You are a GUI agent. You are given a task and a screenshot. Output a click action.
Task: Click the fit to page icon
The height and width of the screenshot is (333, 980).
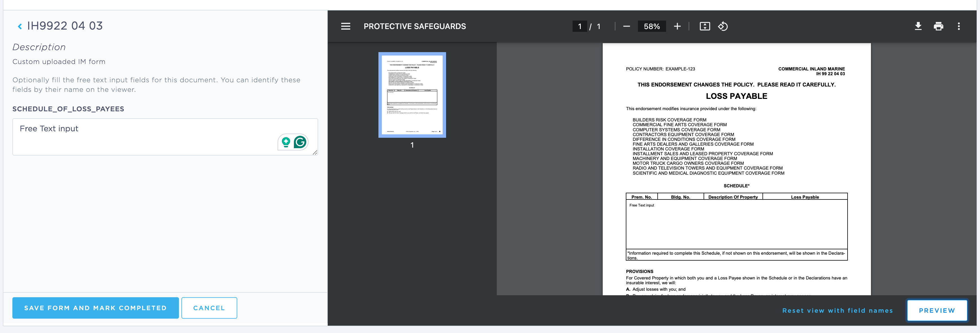tap(704, 26)
